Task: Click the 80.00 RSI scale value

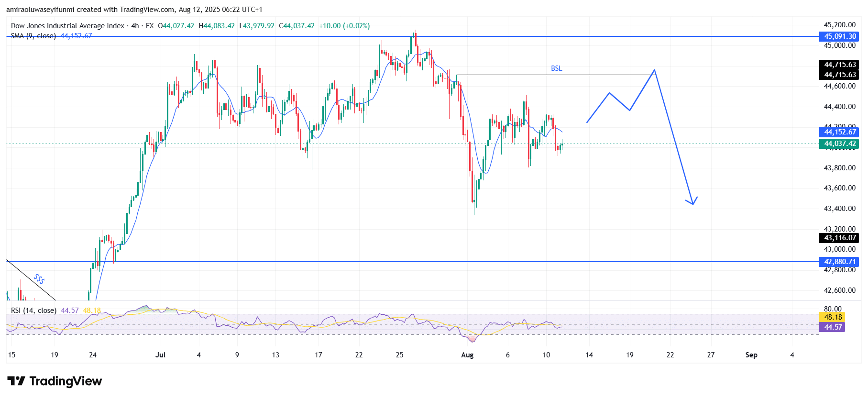Action: (x=833, y=309)
